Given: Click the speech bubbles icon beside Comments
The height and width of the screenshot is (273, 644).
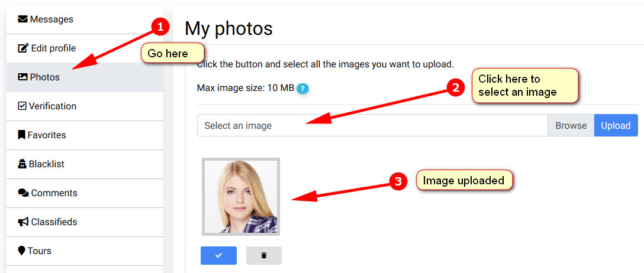Looking at the screenshot, I should [x=23, y=193].
